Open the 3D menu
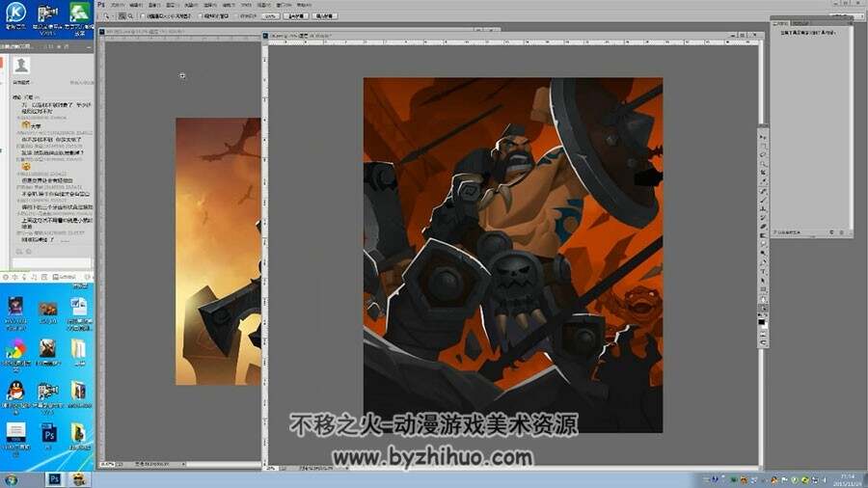868x488 pixels. (x=246, y=5)
